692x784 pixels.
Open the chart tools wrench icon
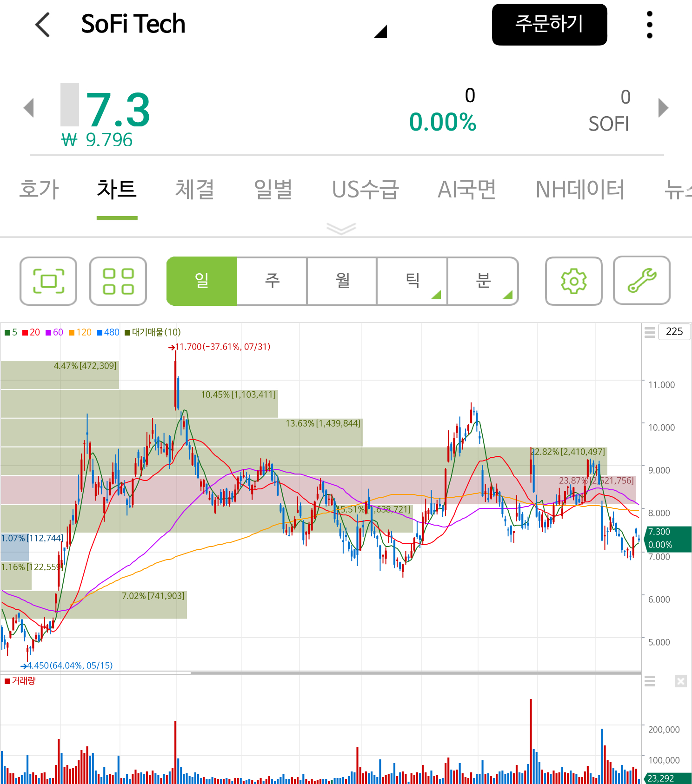point(642,280)
